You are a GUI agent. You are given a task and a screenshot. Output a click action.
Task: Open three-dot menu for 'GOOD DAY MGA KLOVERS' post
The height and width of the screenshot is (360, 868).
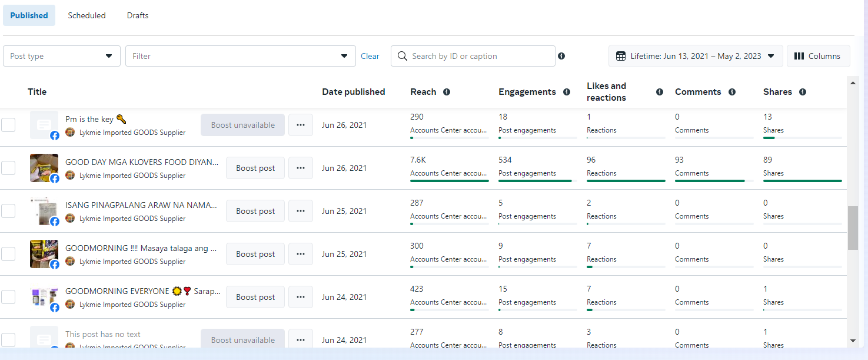pyautogui.click(x=301, y=168)
